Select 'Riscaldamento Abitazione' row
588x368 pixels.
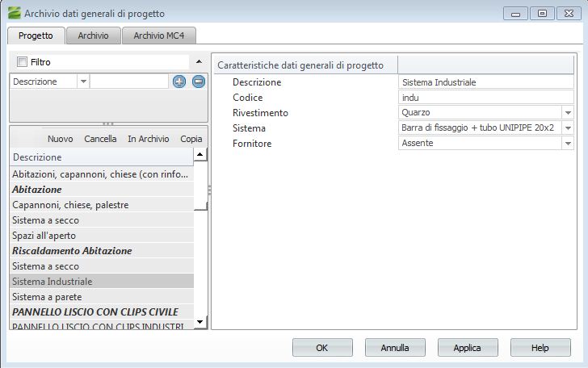pyautogui.click(x=101, y=251)
